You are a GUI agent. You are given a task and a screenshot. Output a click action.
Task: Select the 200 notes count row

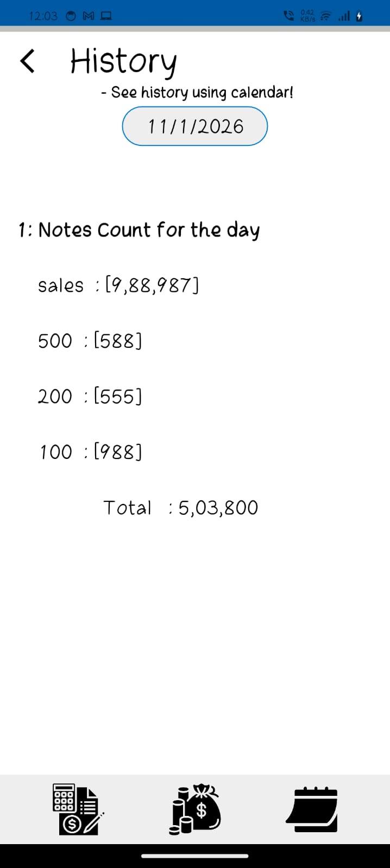(90, 397)
